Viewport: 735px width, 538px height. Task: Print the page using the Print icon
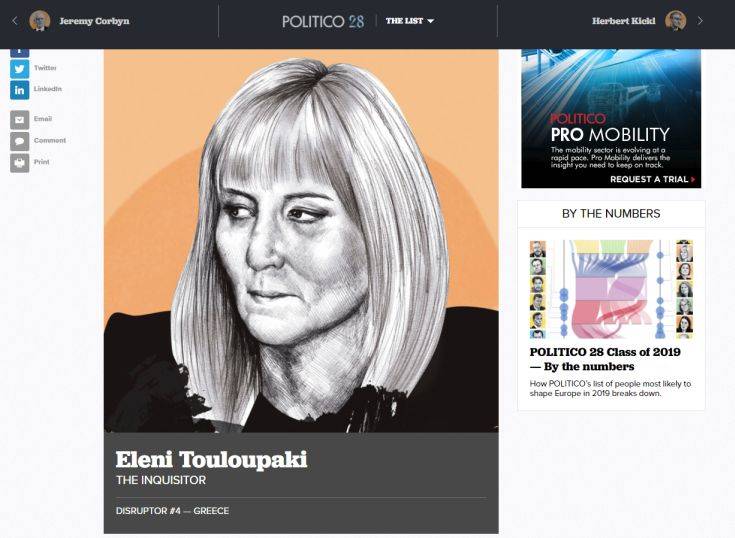click(x=19, y=163)
